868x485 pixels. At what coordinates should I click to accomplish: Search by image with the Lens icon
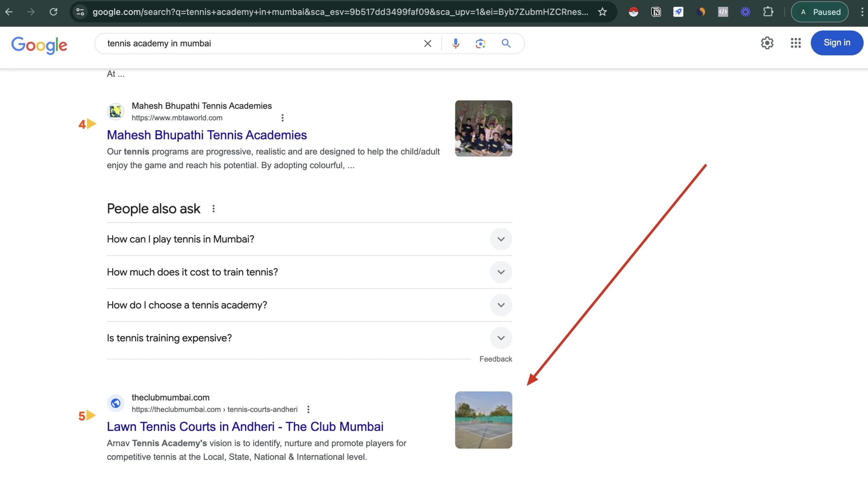(x=480, y=43)
